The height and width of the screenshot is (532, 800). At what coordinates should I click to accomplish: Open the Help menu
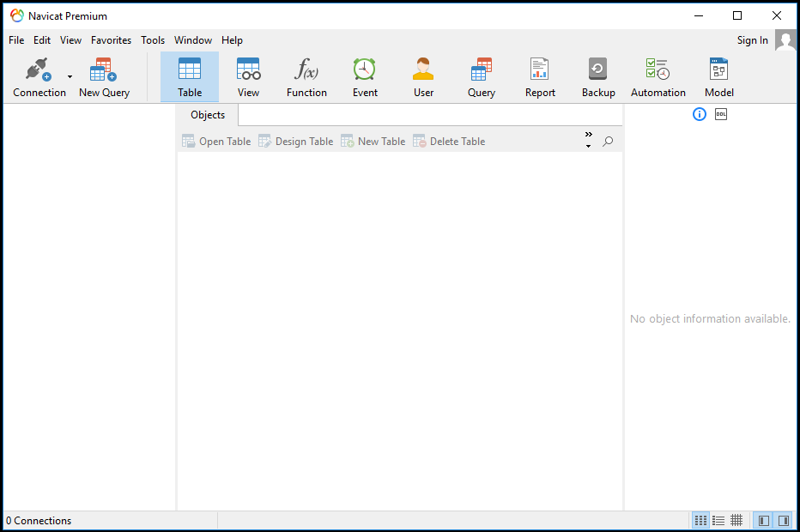pyautogui.click(x=232, y=40)
